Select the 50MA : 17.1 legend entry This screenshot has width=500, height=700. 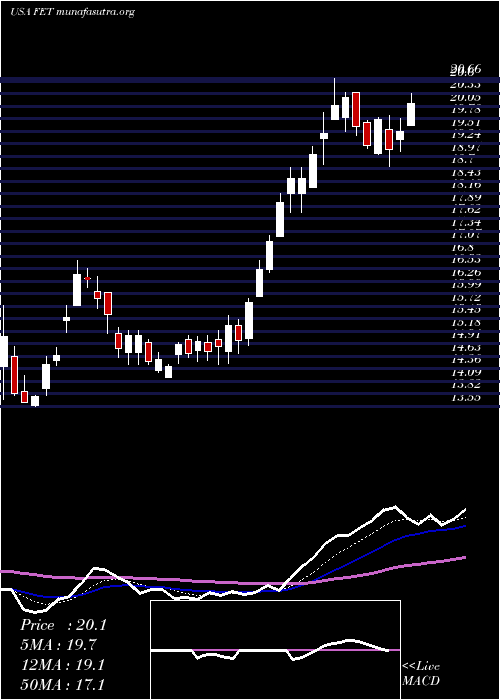tap(62, 684)
